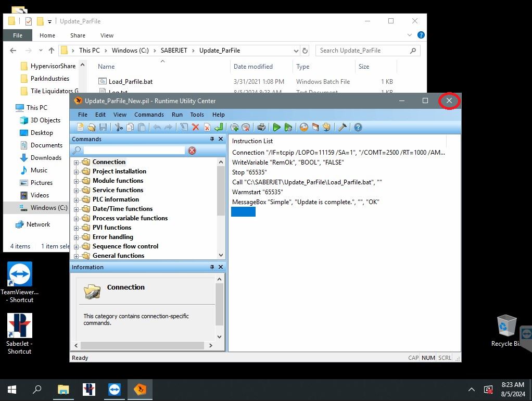Open TeamViewer from the taskbar

tap(114, 390)
